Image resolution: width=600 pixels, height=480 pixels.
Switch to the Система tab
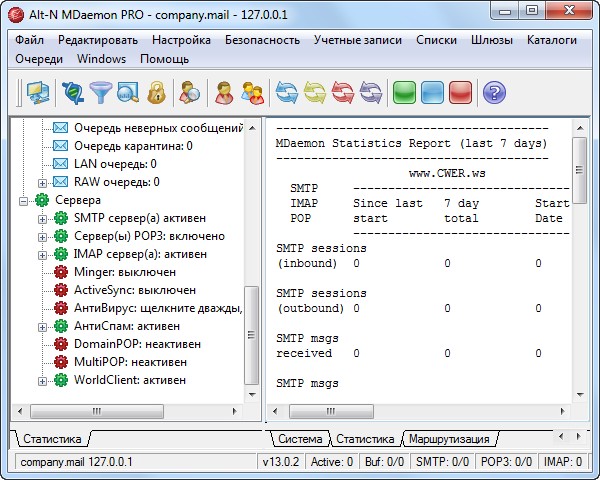click(300, 439)
